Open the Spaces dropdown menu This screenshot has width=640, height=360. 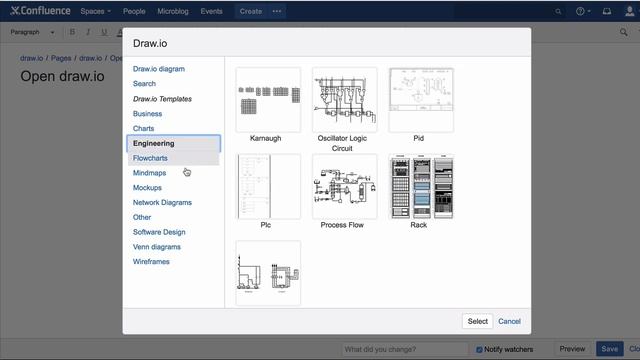coord(96,11)
